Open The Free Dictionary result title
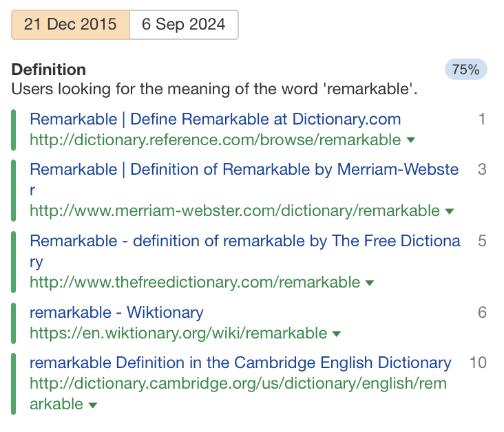 coord(244,241)
